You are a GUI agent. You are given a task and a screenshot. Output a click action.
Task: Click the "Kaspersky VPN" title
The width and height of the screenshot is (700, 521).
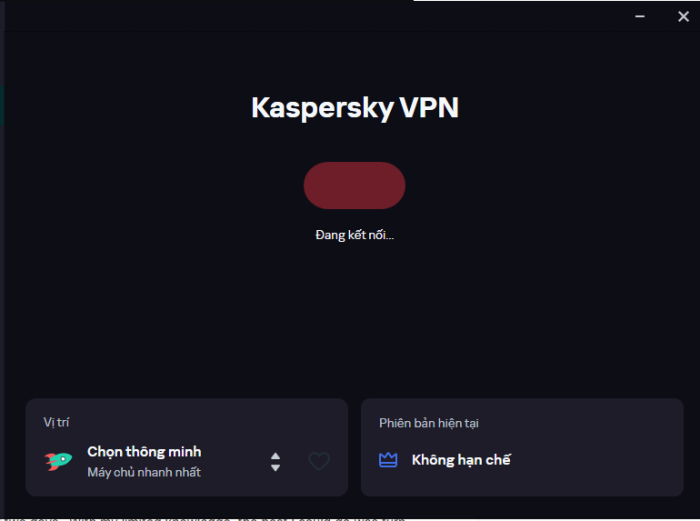354,108
